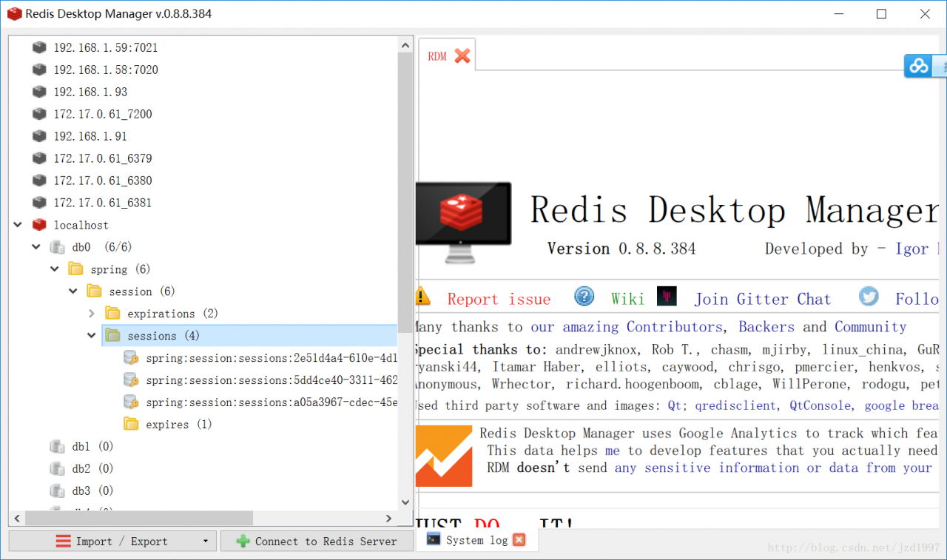The image size is (947, 560).
Task: Click server icon for 192.168.1.58:7020
Action: (x=39, y=70)
